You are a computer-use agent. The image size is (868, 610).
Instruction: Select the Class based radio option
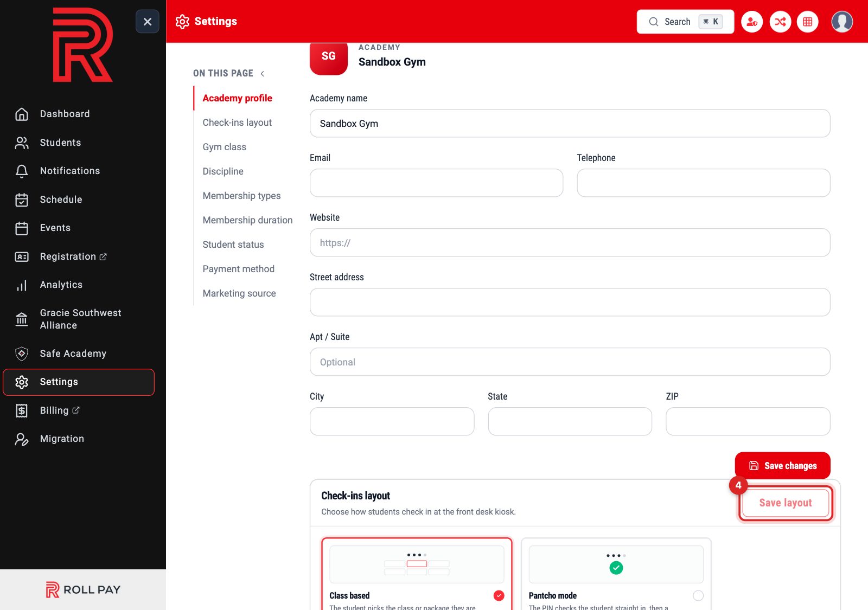tap(499, 595)
